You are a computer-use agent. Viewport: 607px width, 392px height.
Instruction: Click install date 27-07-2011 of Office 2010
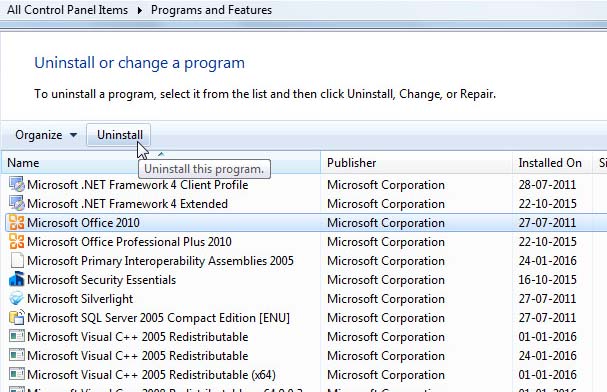click(547, 223)
